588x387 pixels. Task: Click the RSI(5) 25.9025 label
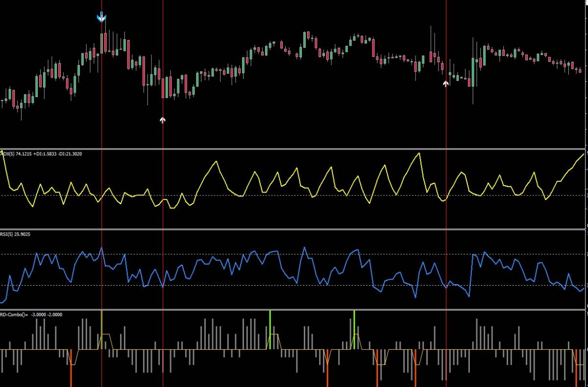(x=15, y=234)
